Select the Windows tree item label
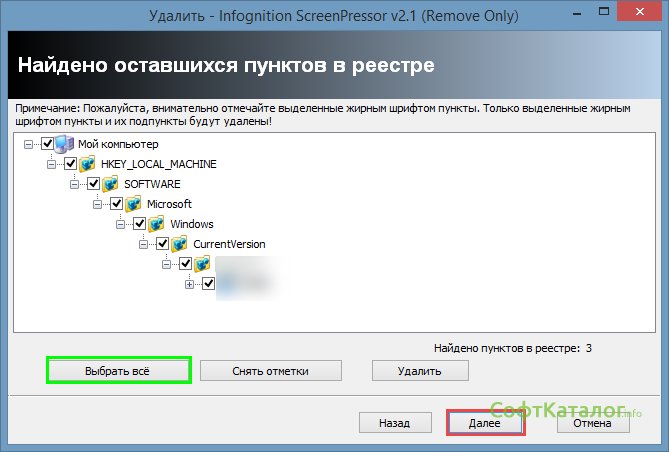669x452 pixels. coord(191,224)
